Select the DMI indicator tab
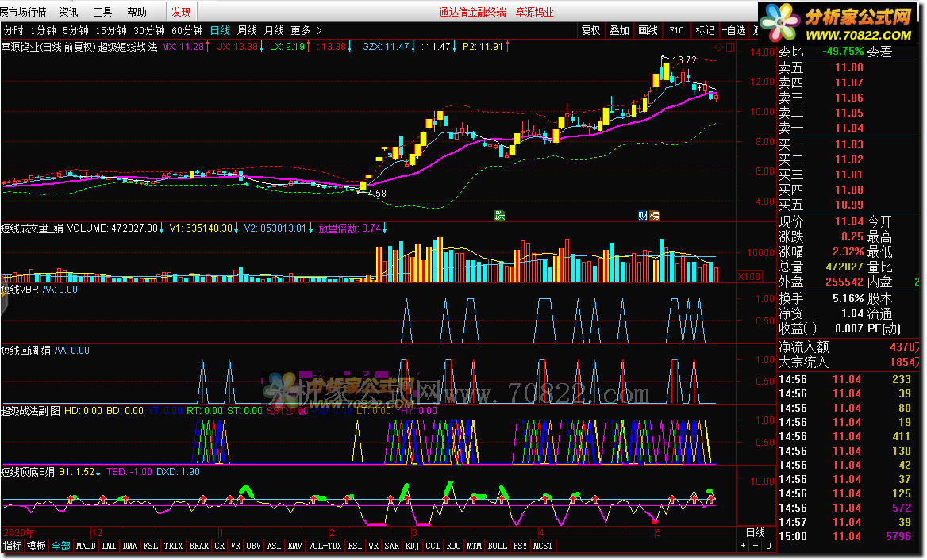Viewport: 927px width, 560px height. (109, 546)
